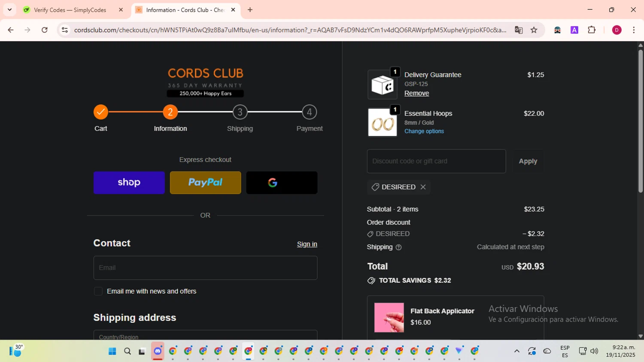Show hidden system tray icons
The image size is (644, 362).
pos(517,351)
